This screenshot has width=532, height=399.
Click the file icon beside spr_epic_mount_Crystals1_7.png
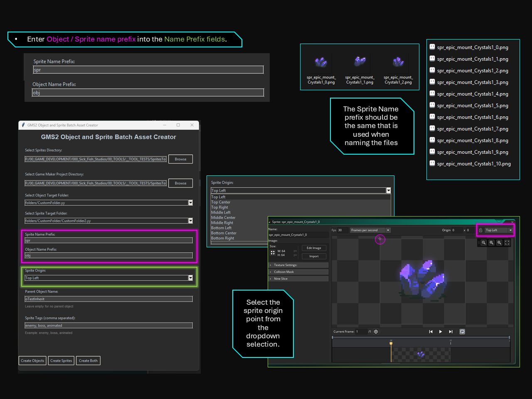pos(432,128)
